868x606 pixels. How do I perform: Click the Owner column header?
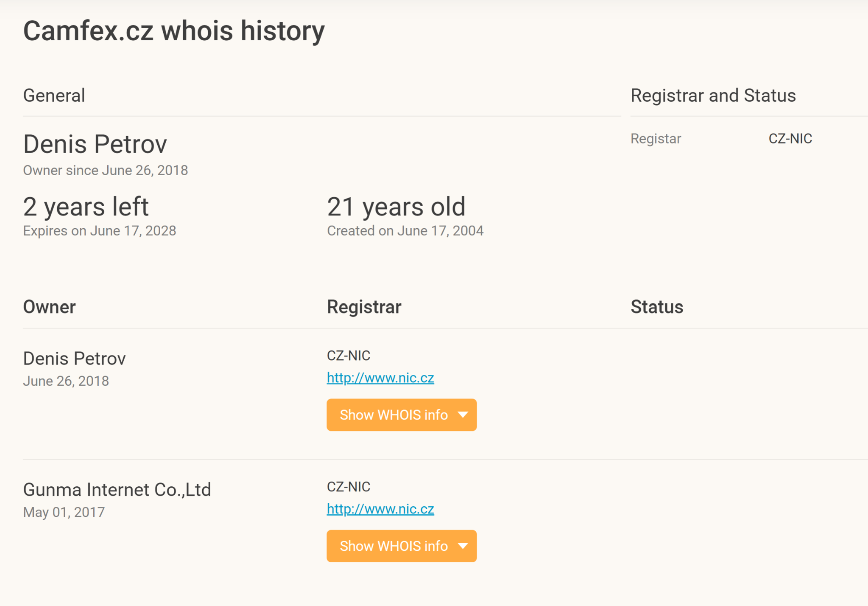(x=49, y=307)
